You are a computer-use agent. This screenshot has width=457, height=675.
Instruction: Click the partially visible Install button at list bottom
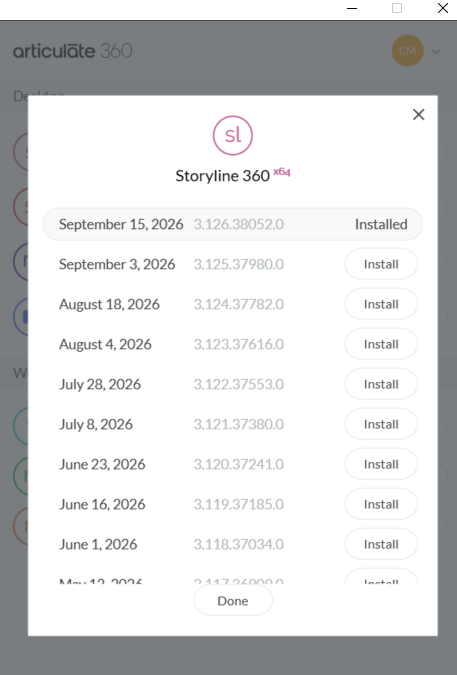[x=381, y=576]
